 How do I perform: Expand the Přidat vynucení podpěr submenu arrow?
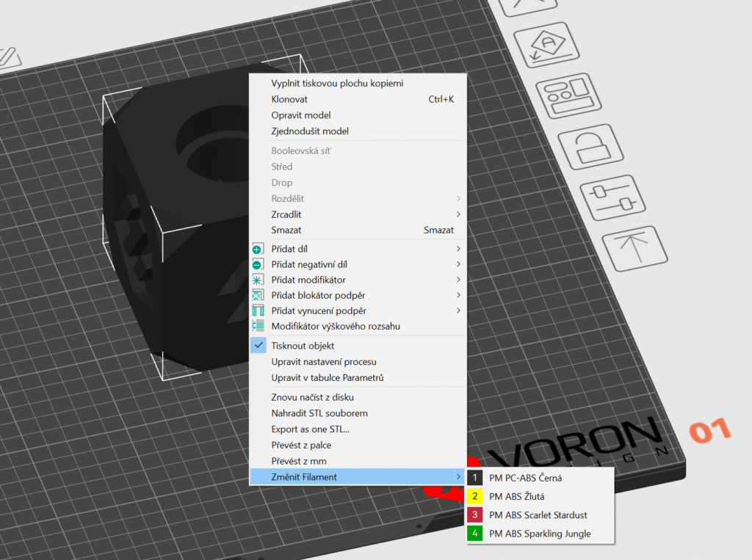[458, 310]
